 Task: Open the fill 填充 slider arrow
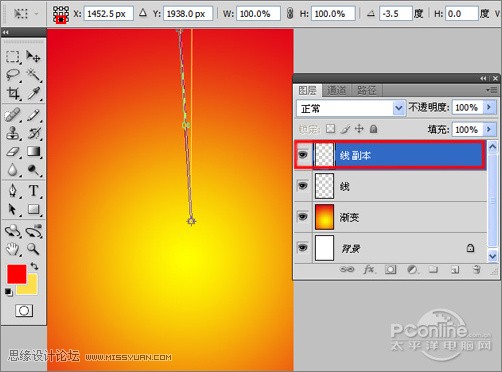point(489,129)
